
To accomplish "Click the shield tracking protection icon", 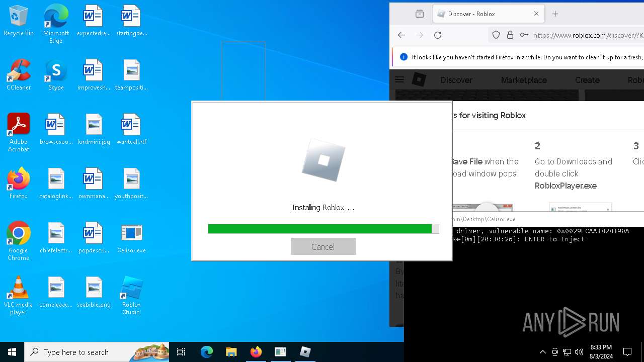I will coord(496,35).
